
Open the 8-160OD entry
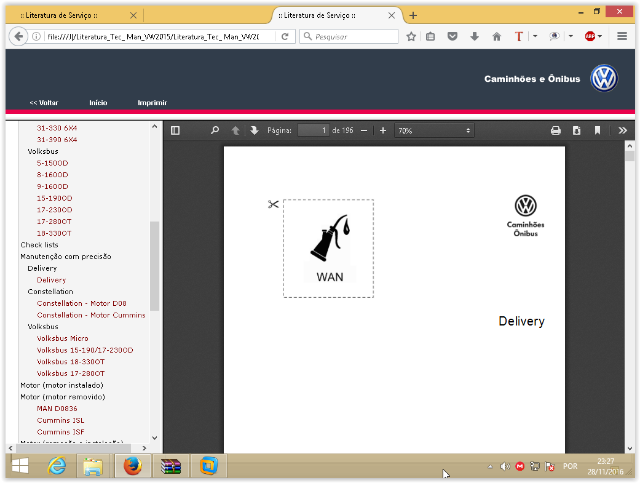point(52,175)
